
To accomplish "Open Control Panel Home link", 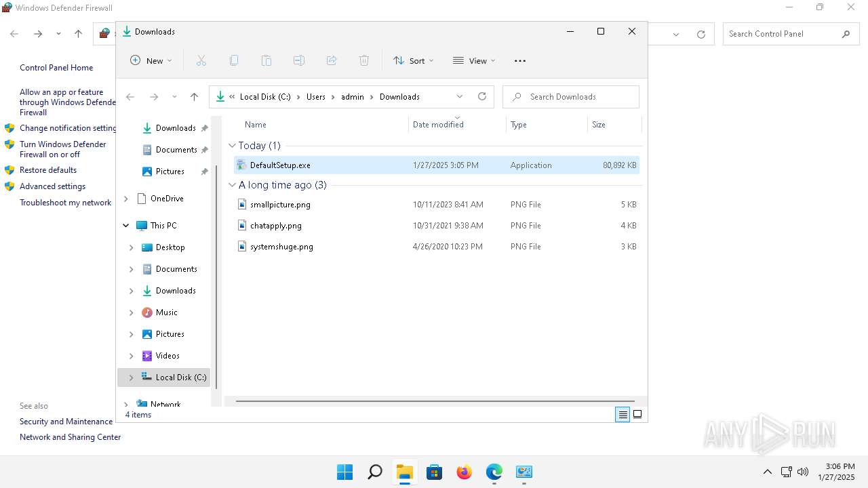I will tap(56, 68).
